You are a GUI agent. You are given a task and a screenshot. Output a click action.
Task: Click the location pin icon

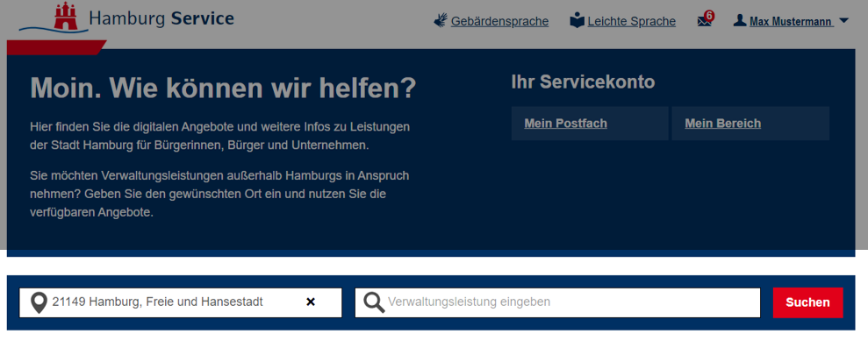point(39,302)
